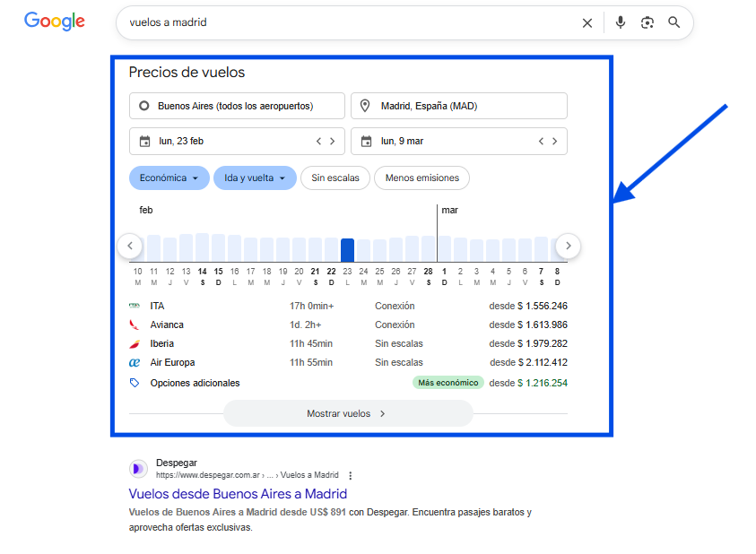Screen dimensions: 756x554
Task: Edit the Buenos Aires origin field
Action: pyautogui.click(x=237, y=106)
